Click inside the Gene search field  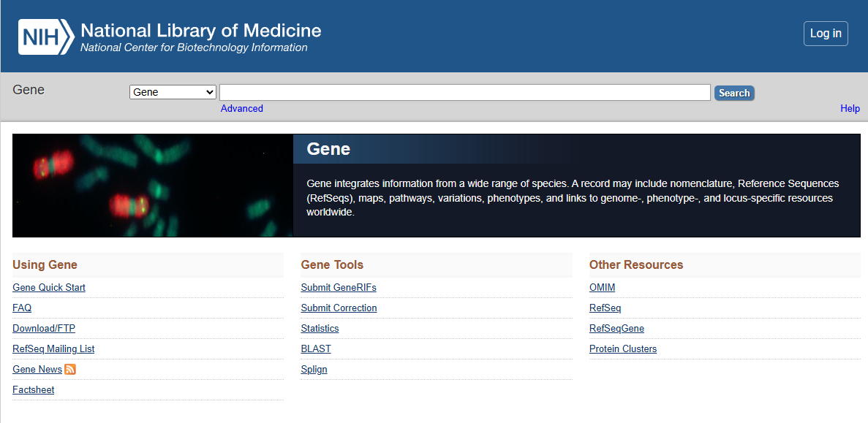465,92
